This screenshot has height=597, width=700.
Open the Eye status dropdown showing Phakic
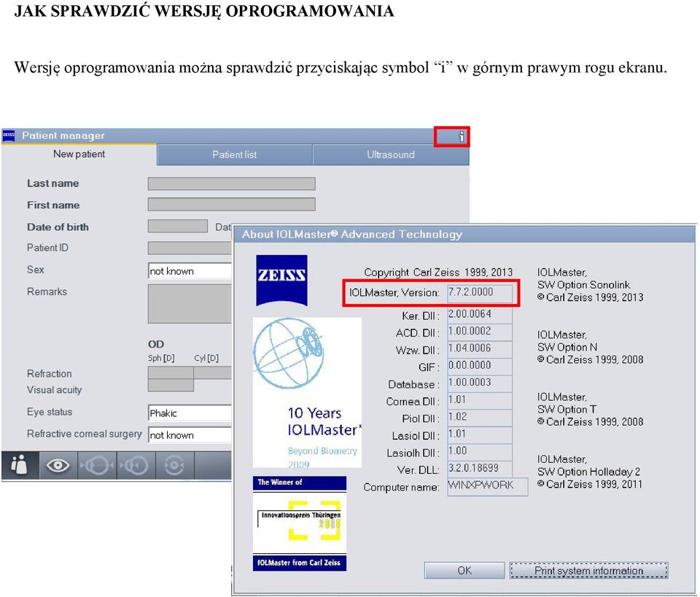[x=190, y=413]
